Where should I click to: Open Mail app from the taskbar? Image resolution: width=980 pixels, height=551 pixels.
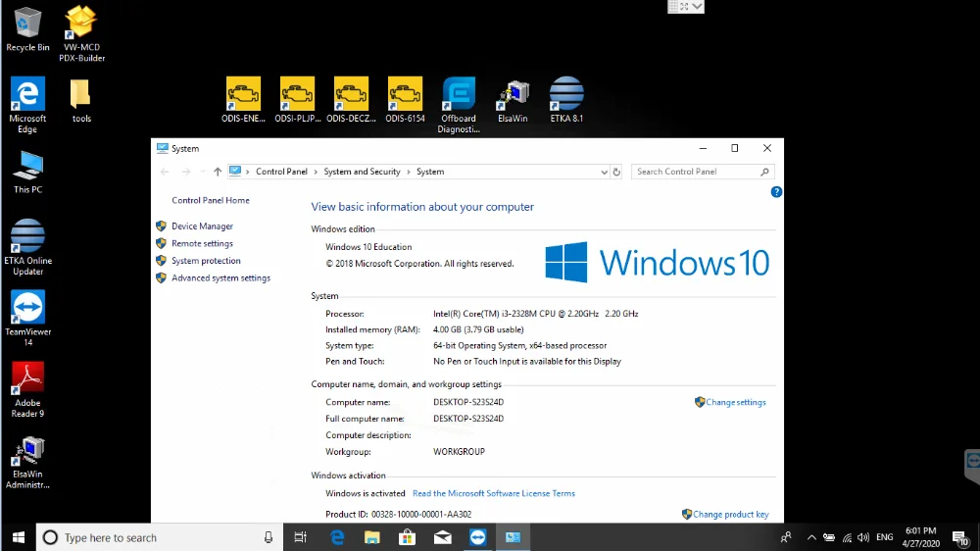443,537
